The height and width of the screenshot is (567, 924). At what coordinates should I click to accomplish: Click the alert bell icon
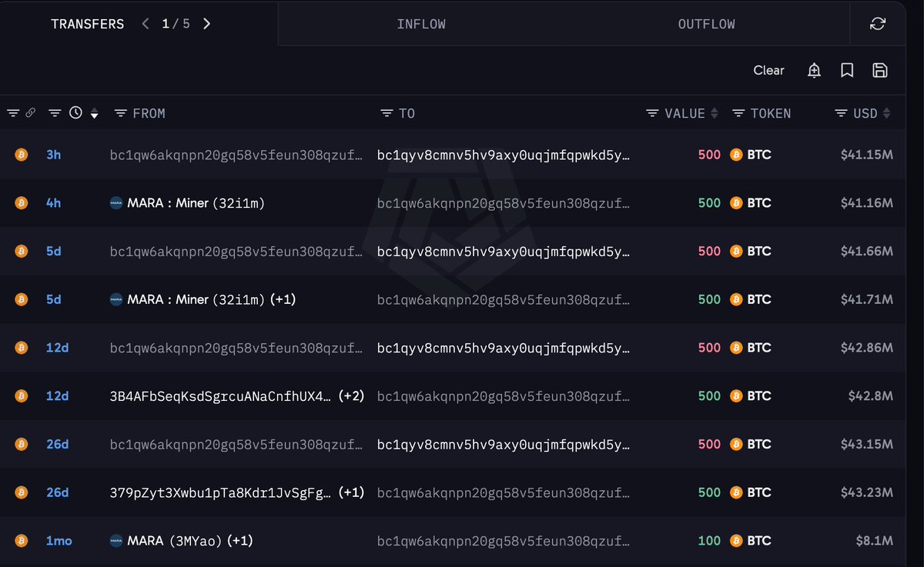pos(814,71)
